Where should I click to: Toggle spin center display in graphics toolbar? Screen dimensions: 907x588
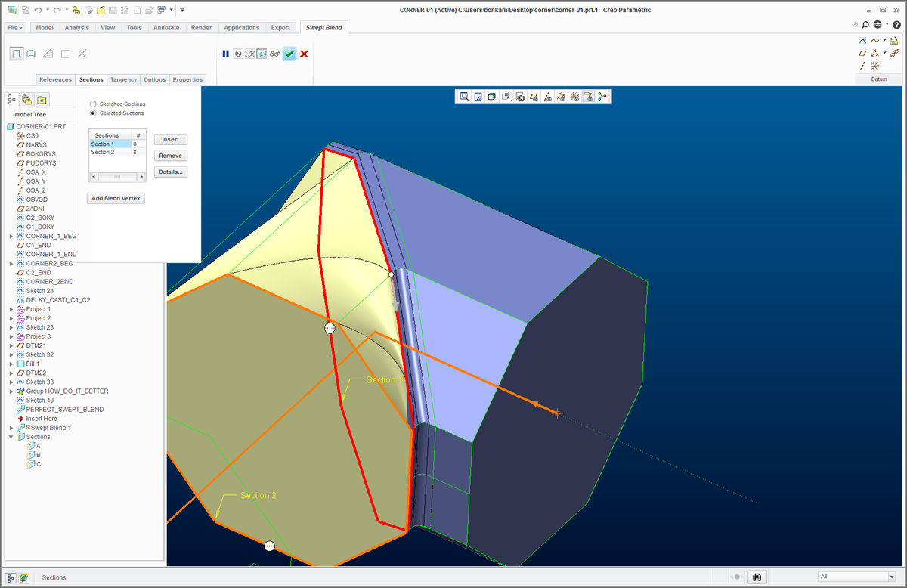(602, 96)
